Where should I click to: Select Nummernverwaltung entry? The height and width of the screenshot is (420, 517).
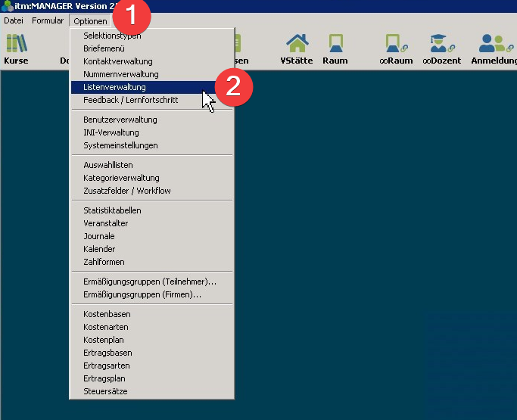[x=152, y=74]
